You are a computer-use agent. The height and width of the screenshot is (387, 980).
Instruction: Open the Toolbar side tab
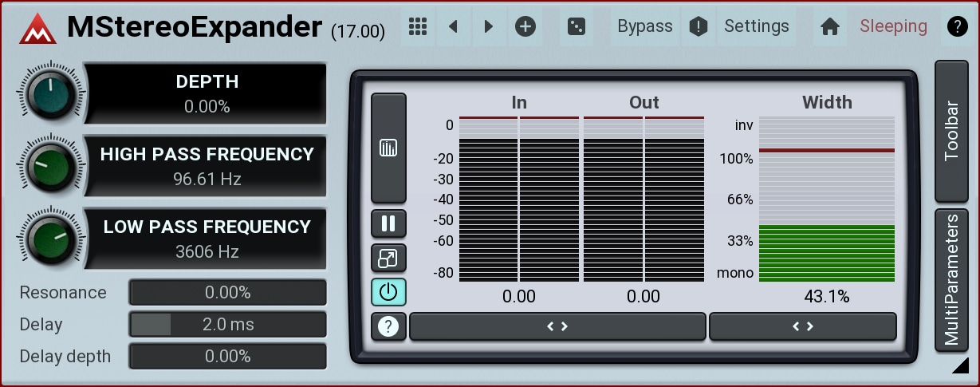951,131
